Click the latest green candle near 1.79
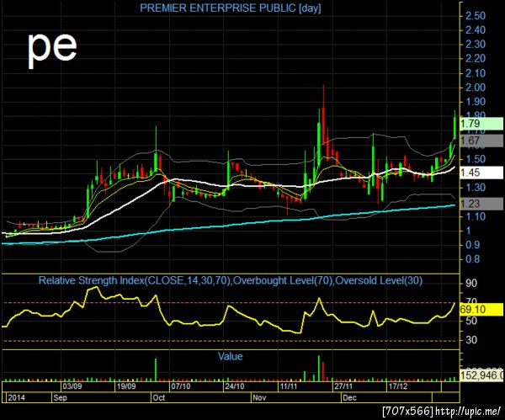This screenshot has width=505, height=420. [454, 125]
